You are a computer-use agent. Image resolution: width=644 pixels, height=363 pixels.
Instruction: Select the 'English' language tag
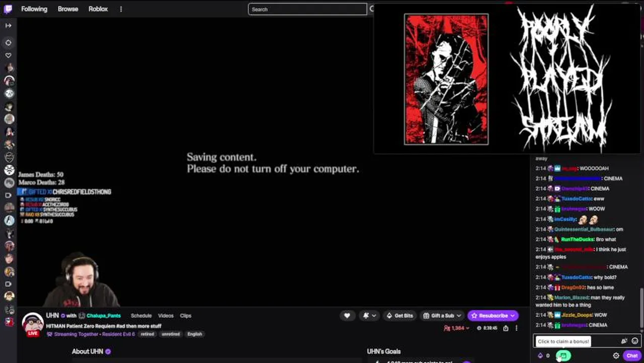coord(195,334)
